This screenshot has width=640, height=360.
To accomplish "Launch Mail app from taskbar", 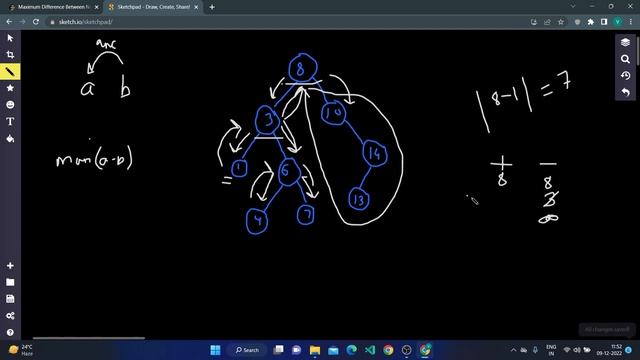I will (333, 350).
